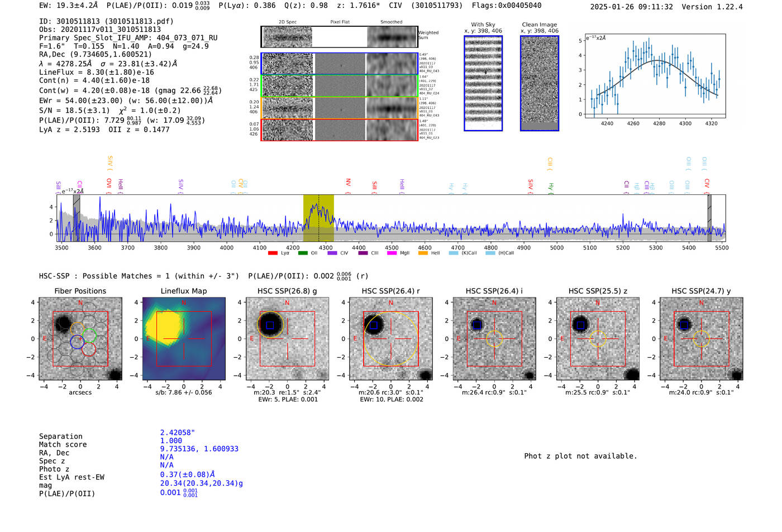Click the Primary Spec_Slot_IFU_AMP line
The image size is (782, 532).
(x=128, y=38)
